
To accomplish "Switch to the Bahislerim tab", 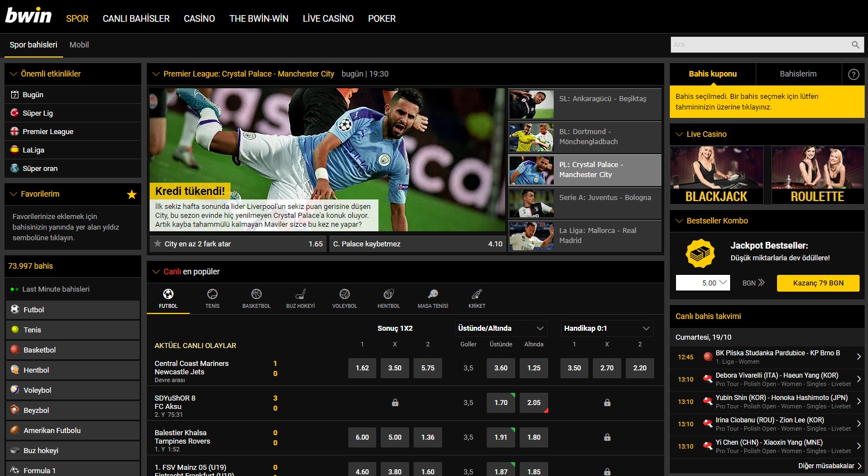I will (x=798, y=74).
